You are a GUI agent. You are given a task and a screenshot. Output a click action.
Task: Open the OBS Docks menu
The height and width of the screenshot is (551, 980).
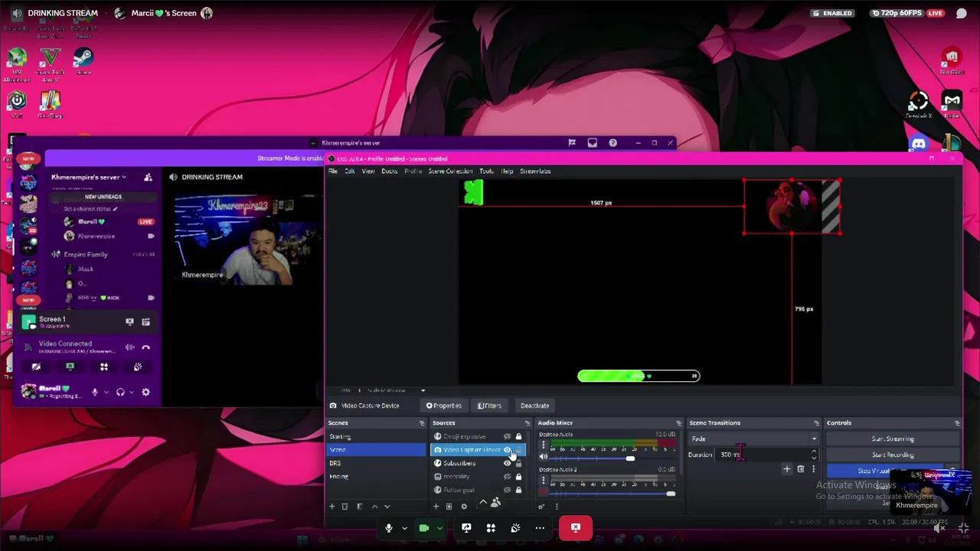[390, 171]
